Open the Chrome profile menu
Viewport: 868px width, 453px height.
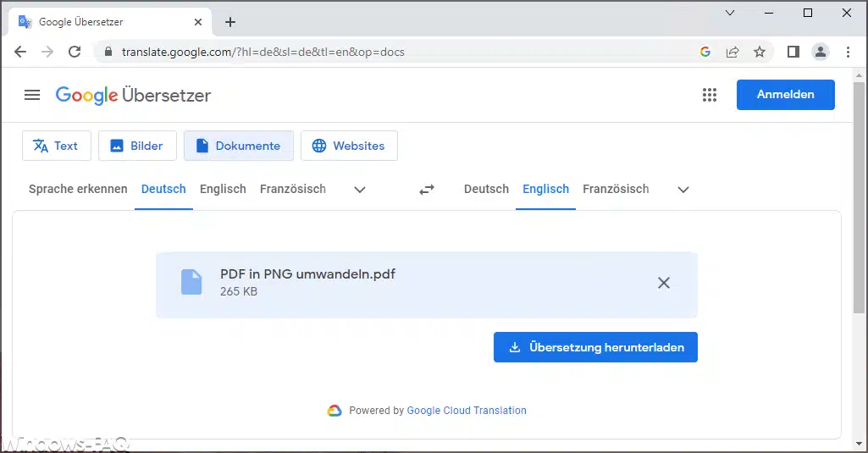coord(820,52)
